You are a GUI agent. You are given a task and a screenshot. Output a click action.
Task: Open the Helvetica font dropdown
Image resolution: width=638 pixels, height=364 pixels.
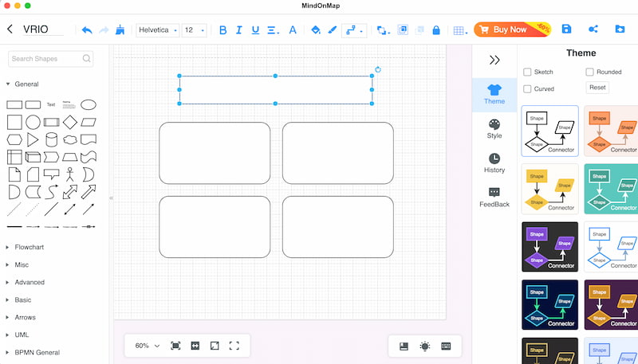click(157, 30)
